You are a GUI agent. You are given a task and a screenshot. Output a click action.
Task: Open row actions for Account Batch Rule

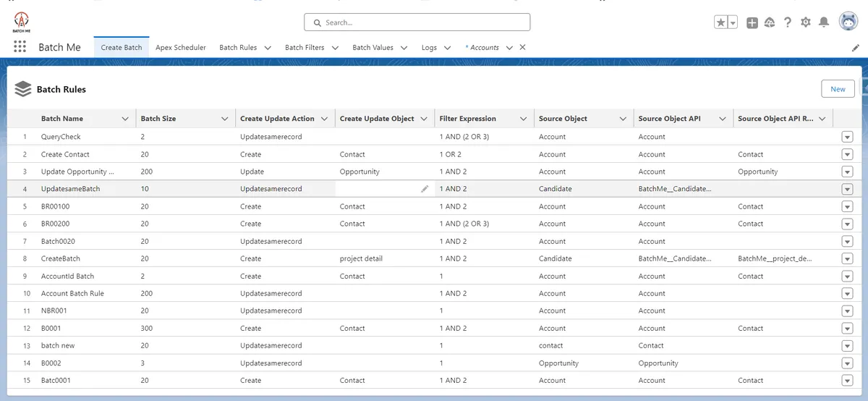(x=847, y=293)
